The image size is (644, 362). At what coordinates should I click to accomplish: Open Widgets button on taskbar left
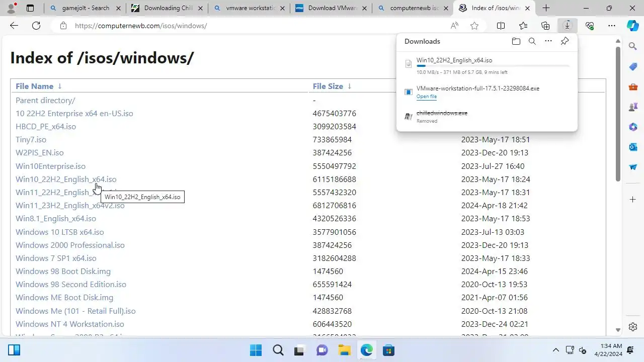coord(14,350)
